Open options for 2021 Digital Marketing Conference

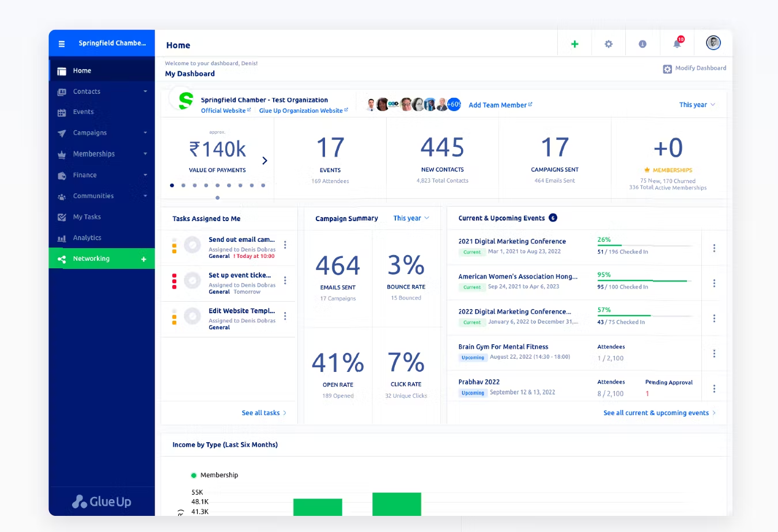point(714,248)
